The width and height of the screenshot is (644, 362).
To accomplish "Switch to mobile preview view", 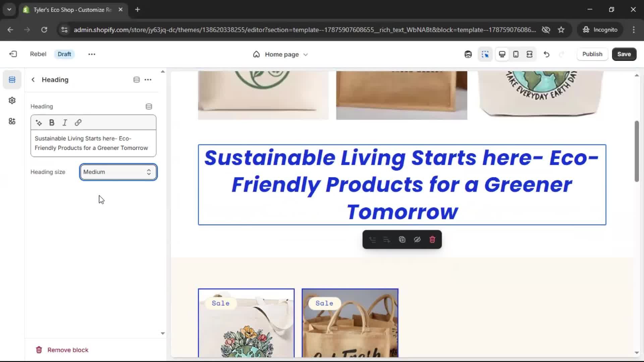I will point(516,54).
